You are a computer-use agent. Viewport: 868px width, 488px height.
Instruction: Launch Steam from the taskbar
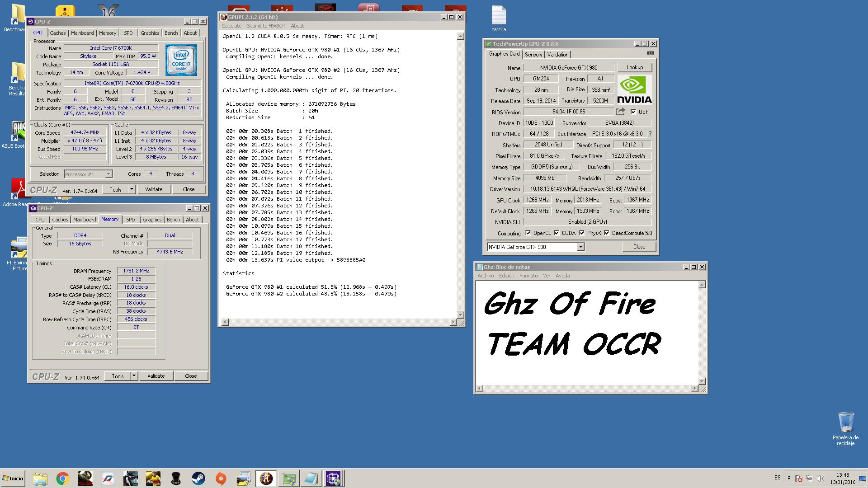(x=198, y=479)
